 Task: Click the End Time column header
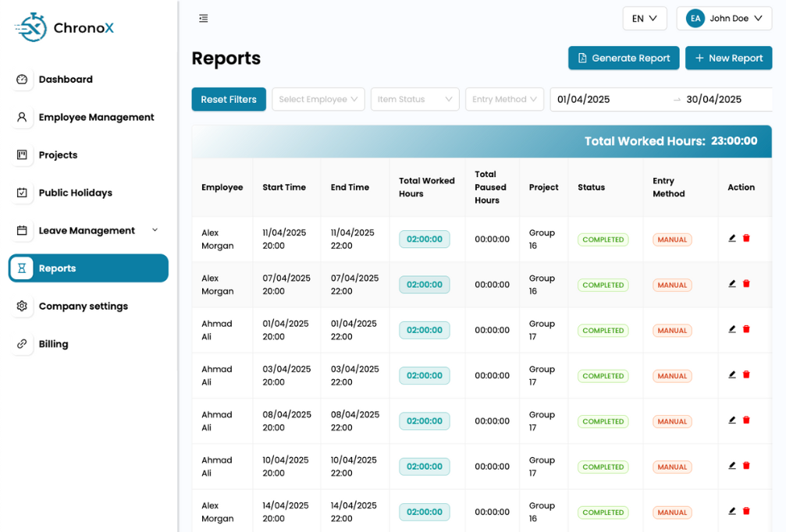coord(355,187)
